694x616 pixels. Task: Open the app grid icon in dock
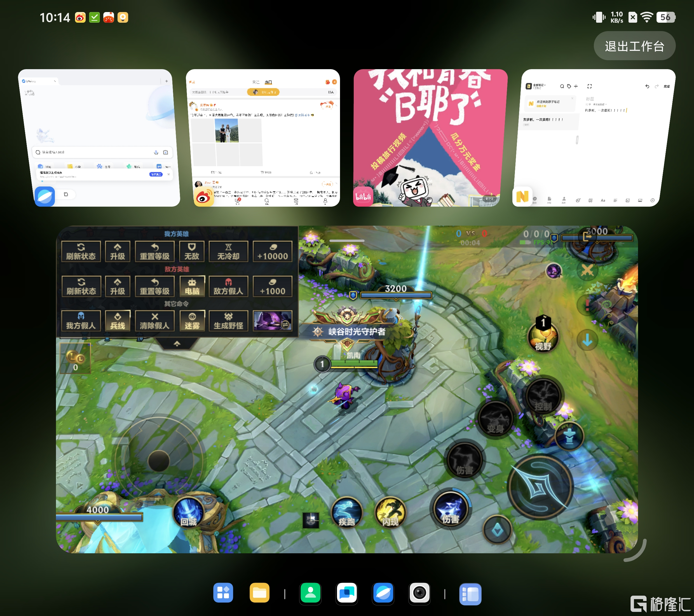click(x=223, y=593)
